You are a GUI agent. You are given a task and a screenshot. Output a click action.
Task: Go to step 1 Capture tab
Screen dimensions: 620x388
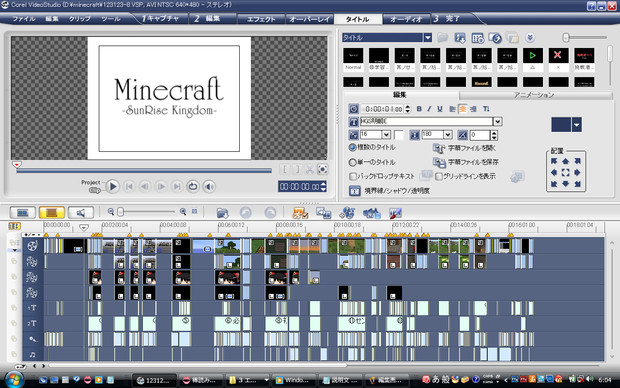(x=161, y=19)
